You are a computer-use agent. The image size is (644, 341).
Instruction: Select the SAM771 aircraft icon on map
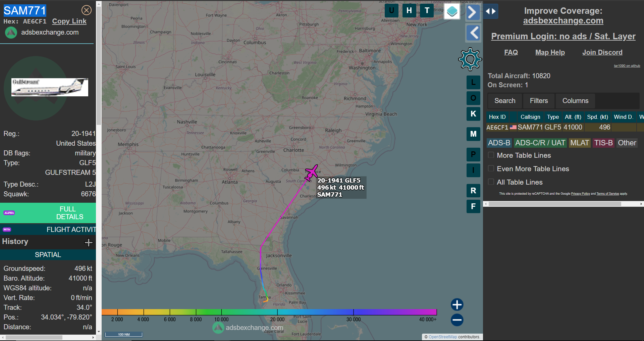point(311,173)
